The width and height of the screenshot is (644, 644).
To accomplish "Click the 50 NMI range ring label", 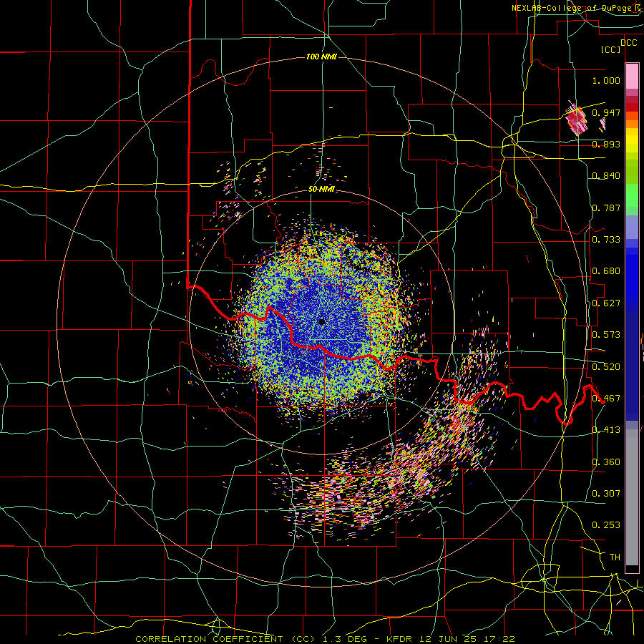I will [321, 190].
